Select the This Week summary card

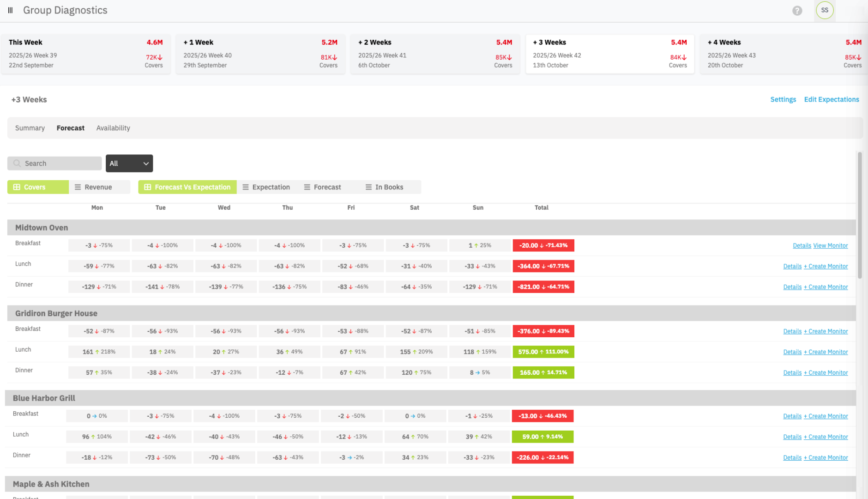coord(86,54)
